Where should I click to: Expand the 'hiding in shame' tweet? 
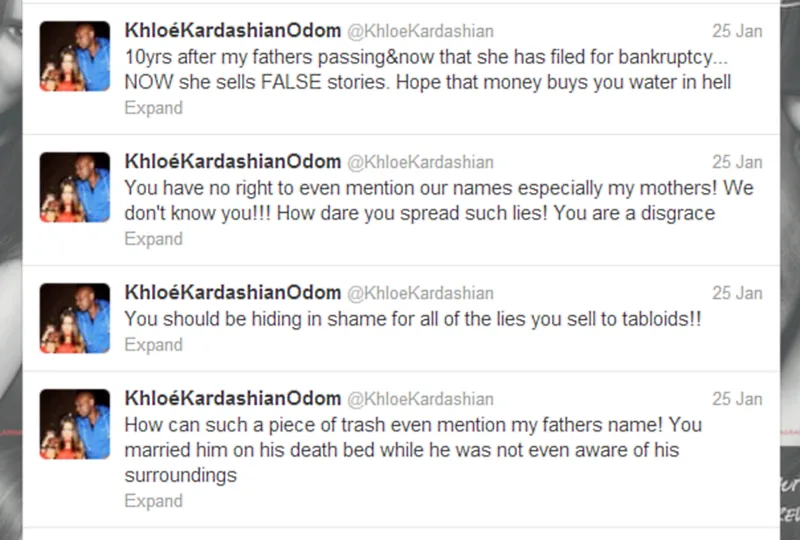tap(153, 345)
